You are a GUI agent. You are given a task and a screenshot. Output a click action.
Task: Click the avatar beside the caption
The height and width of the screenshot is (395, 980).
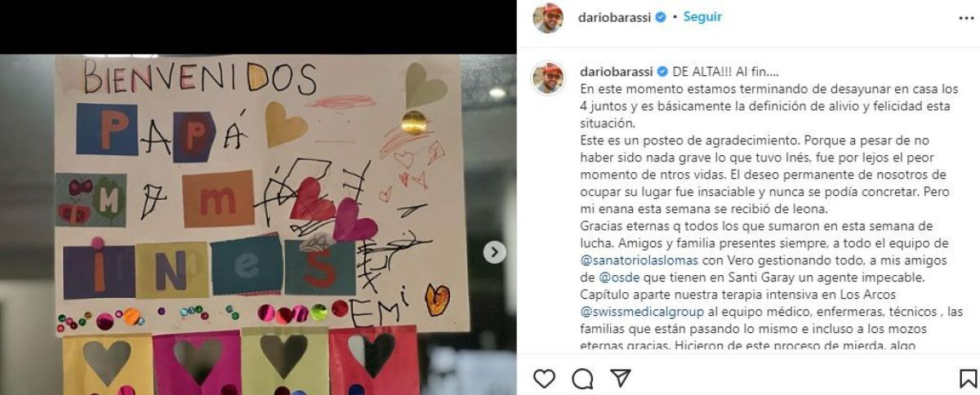tap(548, 78)
